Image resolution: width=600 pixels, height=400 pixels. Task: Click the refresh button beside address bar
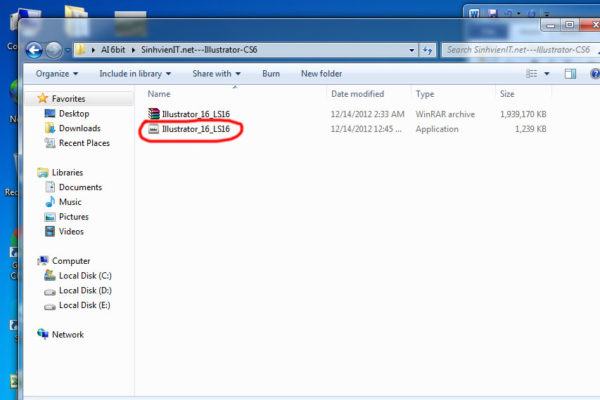427,49
